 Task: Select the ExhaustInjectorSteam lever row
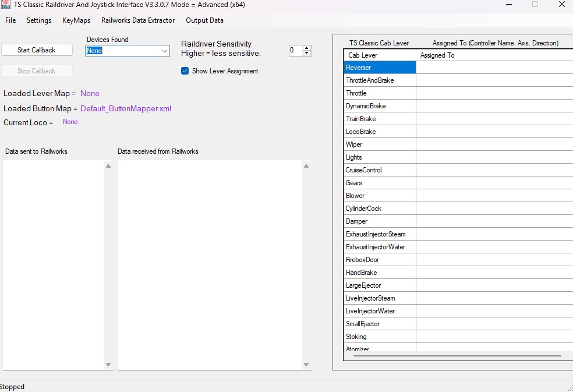(x=380, y=234)
